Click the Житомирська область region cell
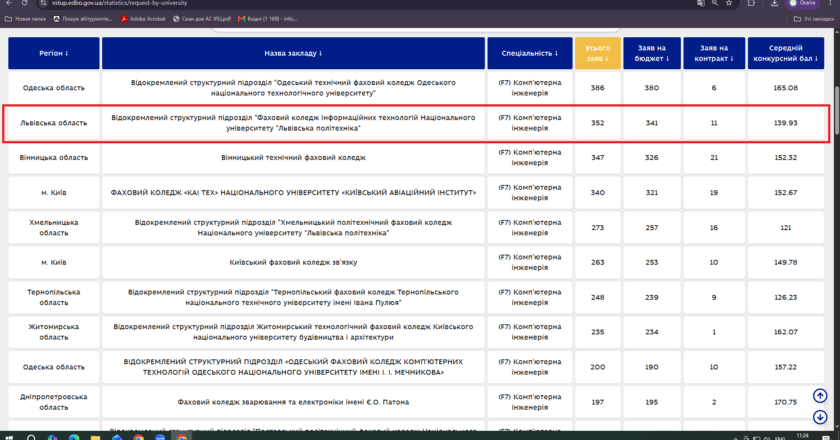The height and width of the screenshot is (440, 840). [54, 332]
